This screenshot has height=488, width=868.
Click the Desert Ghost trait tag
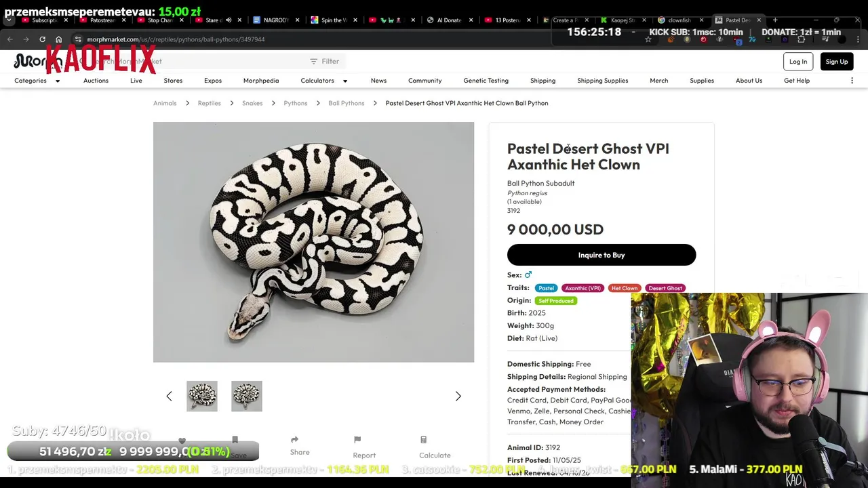coord(665,288)
